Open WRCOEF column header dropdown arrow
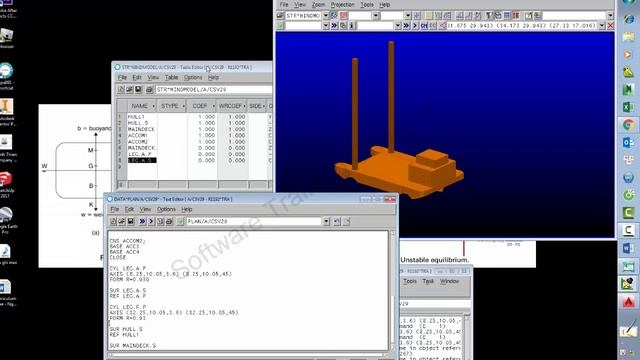The width and height of the screenshot is (640, 360). (244, 106)
